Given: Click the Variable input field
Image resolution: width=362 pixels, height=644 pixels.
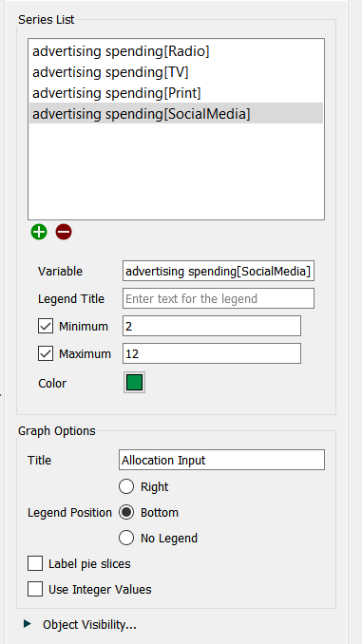Looking at the screenshot, I should pos(219,271).
